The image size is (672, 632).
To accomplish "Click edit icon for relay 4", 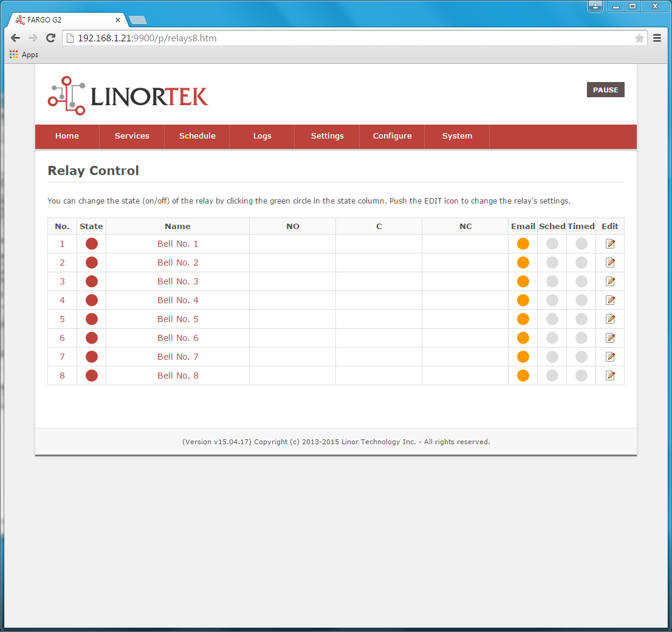I will (x=610, y=300).
